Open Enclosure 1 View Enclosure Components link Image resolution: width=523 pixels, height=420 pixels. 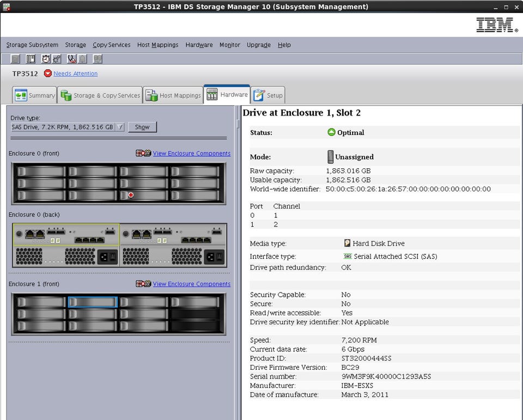(191, 284)
